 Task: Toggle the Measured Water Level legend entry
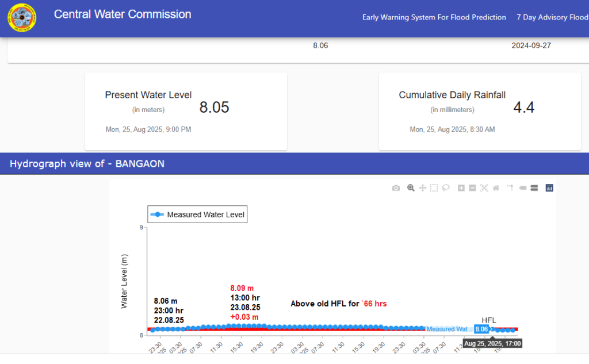coord(197,214)
